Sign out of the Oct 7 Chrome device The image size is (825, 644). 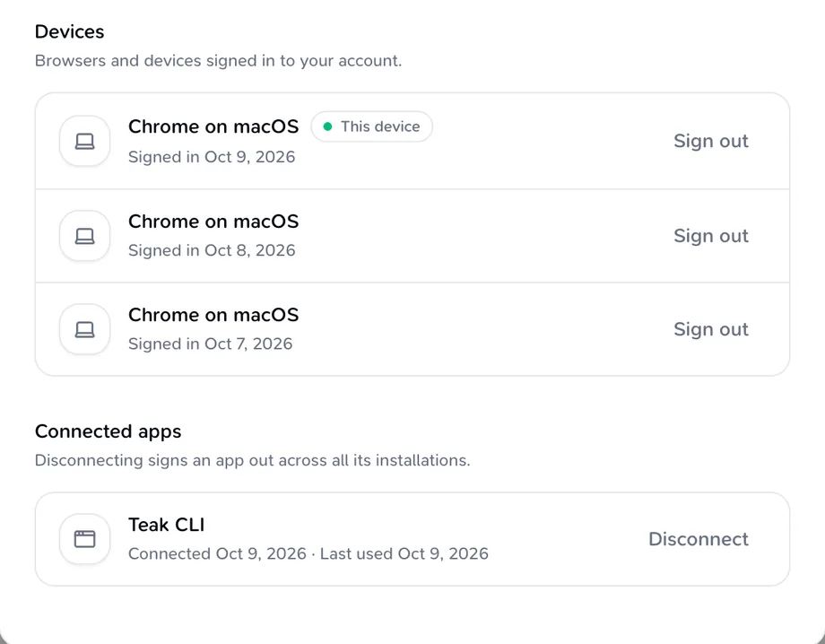click(x=711, y=329)
